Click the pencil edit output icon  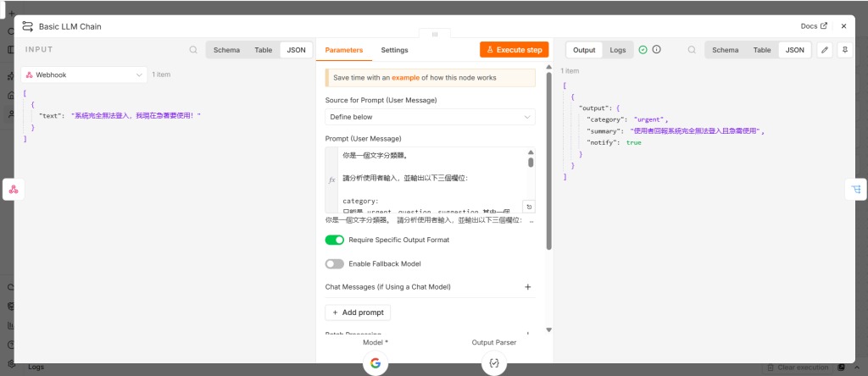pos(825,50)
